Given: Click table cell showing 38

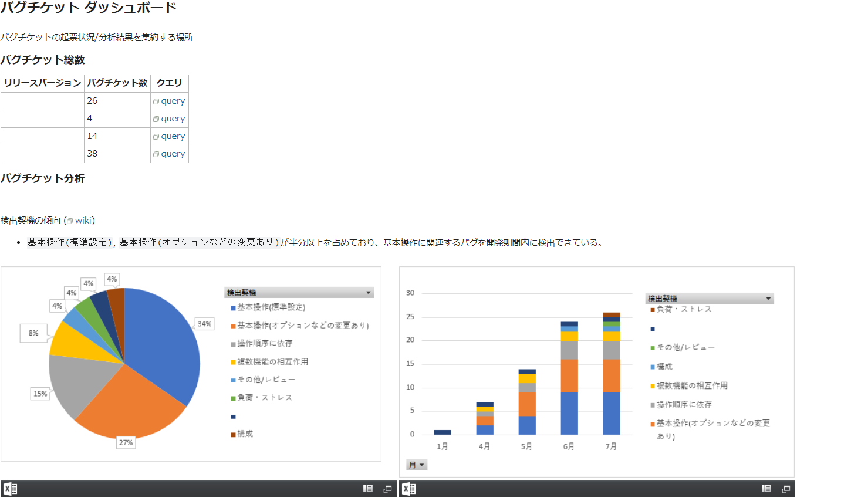Looking at the screenshot, I should [117, 154].
